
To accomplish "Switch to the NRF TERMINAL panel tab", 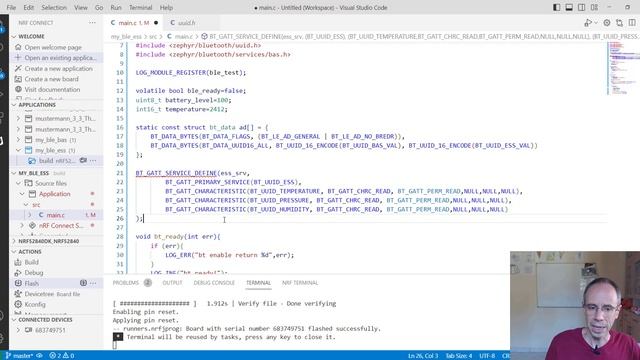I will coord(300,283).
